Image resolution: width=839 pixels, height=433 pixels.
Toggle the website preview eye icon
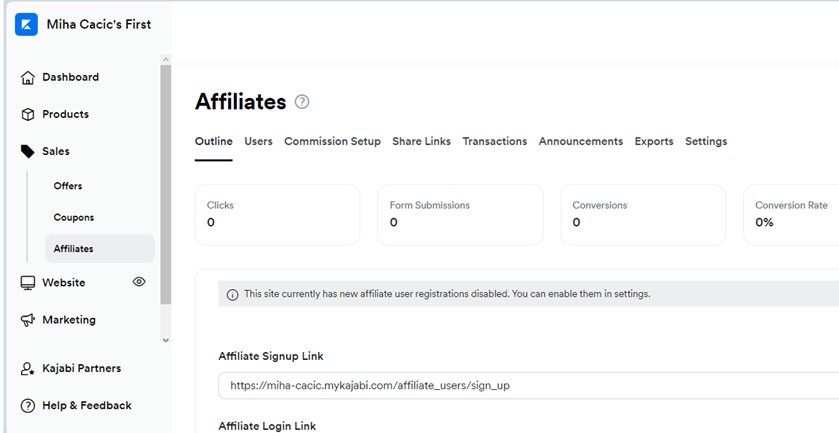click(x=139, y=282)
